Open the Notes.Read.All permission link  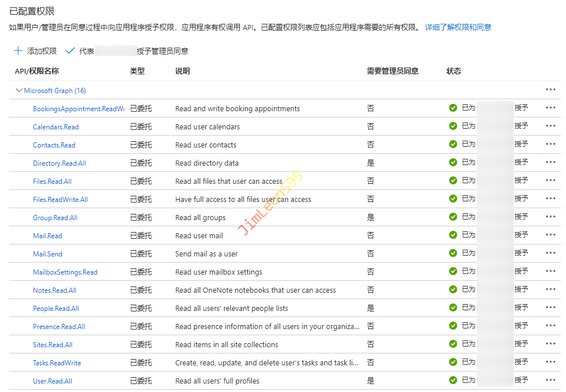[54, 290]
